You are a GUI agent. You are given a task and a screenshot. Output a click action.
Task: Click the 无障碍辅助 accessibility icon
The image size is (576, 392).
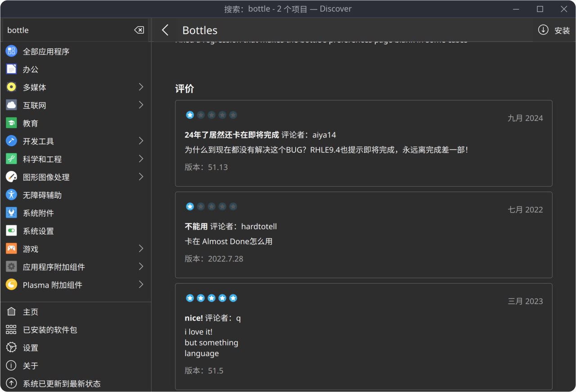pos(11,195)
